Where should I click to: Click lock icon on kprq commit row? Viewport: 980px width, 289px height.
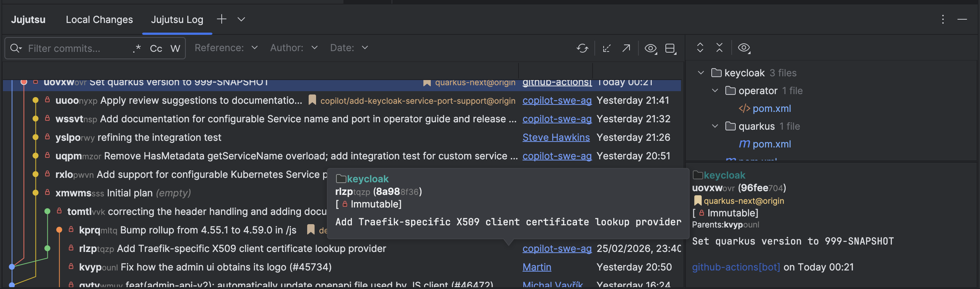pos(71,229)
